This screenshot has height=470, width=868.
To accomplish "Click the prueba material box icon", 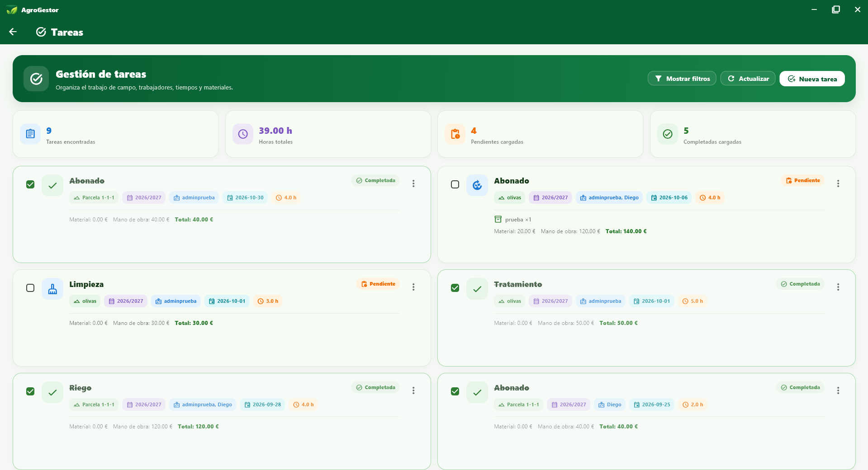I will click(498, 219).
